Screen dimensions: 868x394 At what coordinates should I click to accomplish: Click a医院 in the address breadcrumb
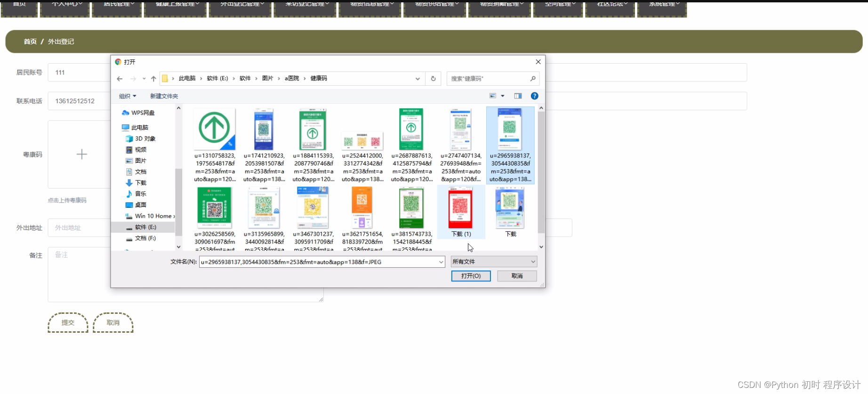pos(292,79)
